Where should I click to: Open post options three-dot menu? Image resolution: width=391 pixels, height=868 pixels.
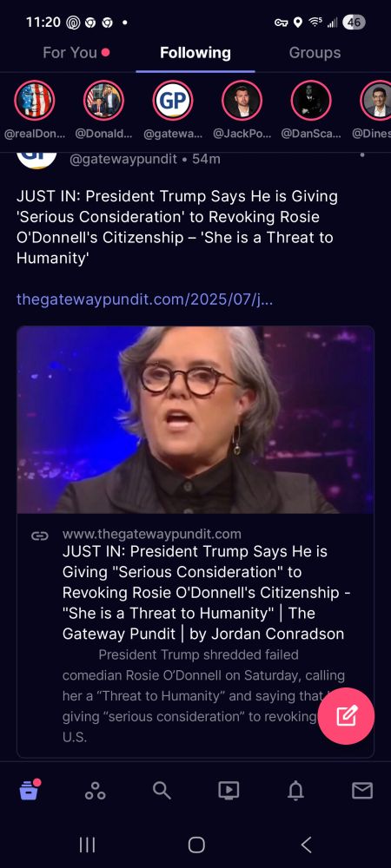coord(362,155)
